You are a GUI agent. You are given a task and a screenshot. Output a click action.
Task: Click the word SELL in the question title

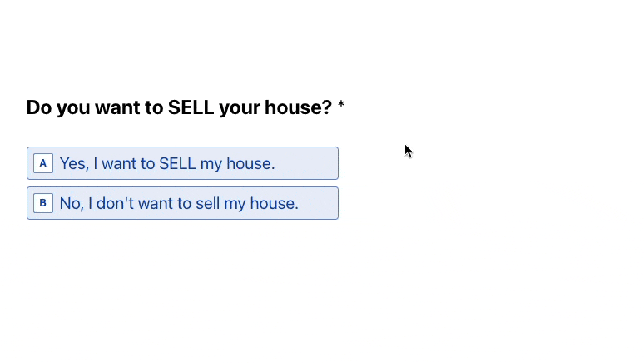191,107
